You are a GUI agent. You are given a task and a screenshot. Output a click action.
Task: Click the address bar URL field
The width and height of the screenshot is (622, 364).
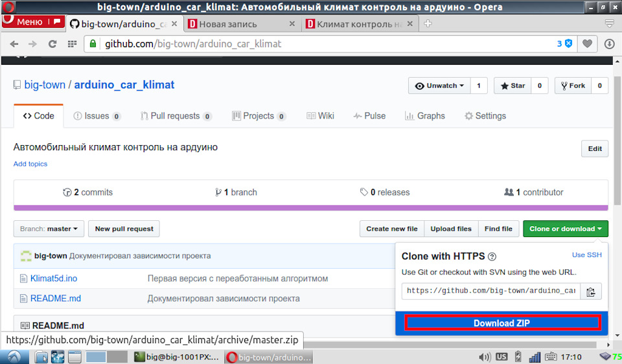pyautogui.click(x=325, y=43)
